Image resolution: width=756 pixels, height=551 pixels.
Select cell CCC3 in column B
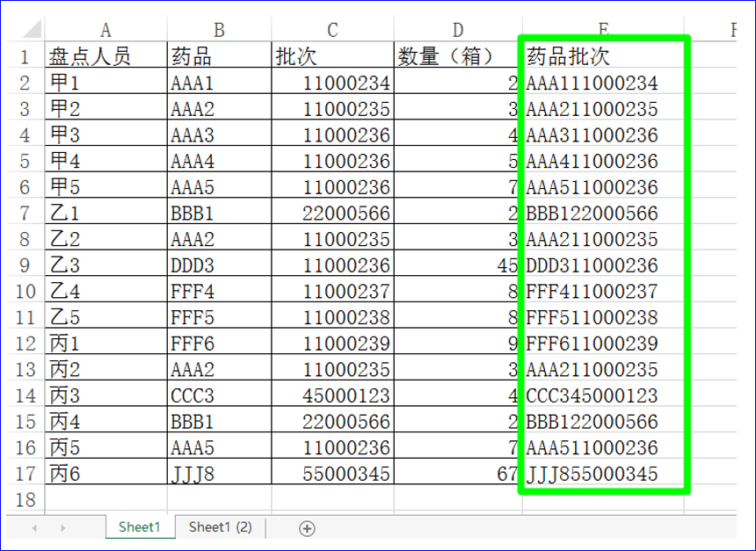tap(220, 395)
